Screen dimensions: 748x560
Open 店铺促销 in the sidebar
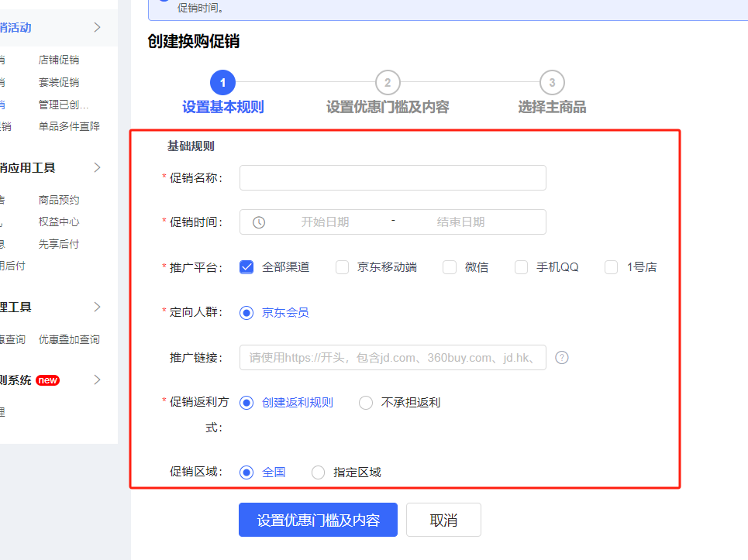point(59,60)
